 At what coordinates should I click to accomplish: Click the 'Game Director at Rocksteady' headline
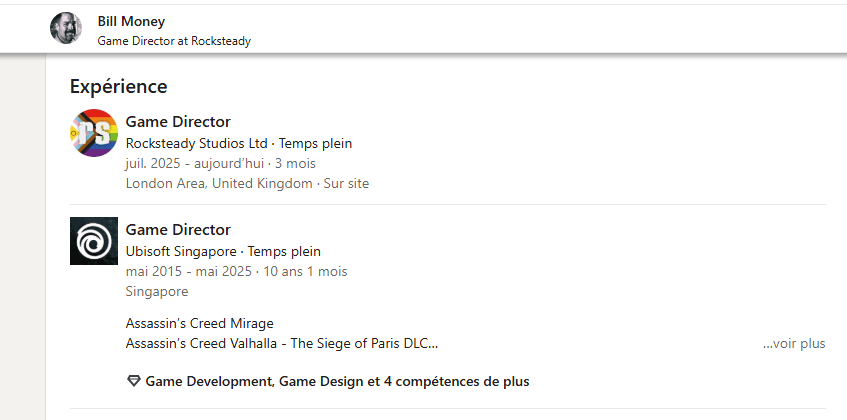tap(174, 41)
